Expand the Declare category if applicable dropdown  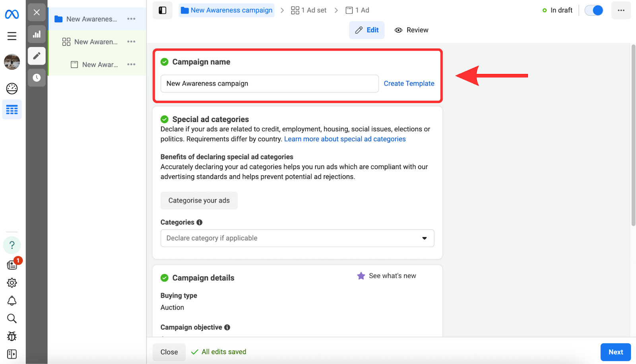[x=297, y=238]
